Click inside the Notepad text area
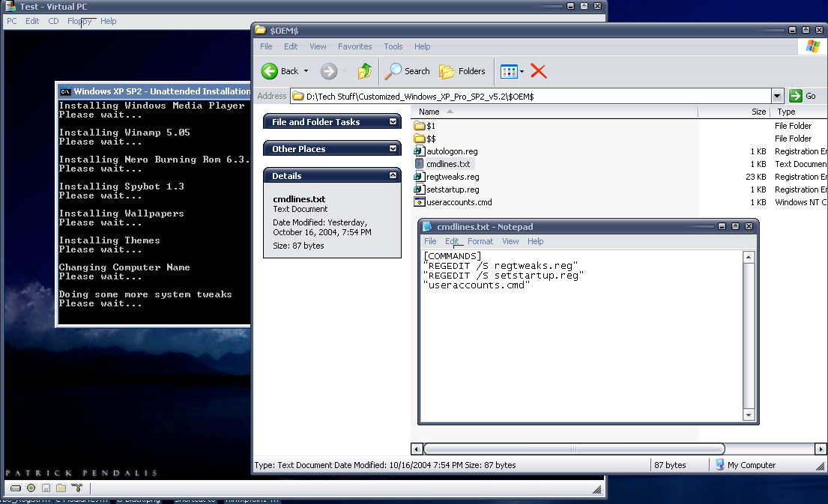Screen dimensions: 828x504 (x=582, y=336)
